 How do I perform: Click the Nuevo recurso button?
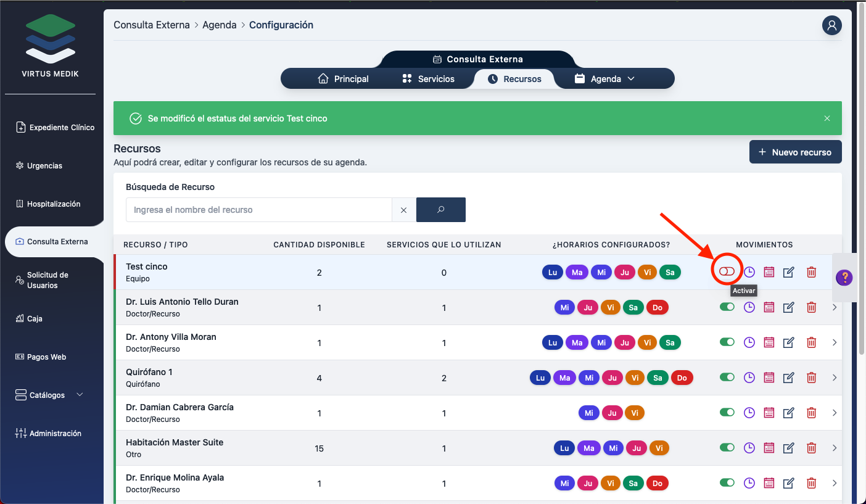[795, 152]
